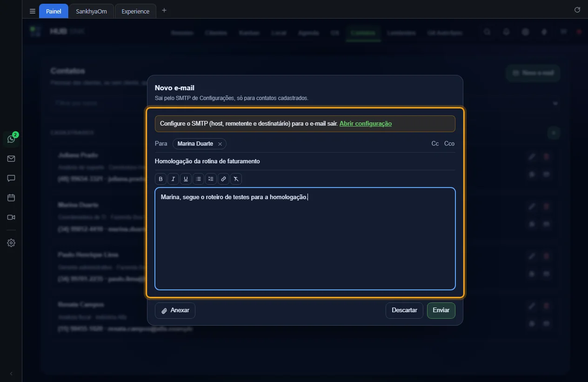
Task: Send the e-mail with Enviar
Action: 441,310
